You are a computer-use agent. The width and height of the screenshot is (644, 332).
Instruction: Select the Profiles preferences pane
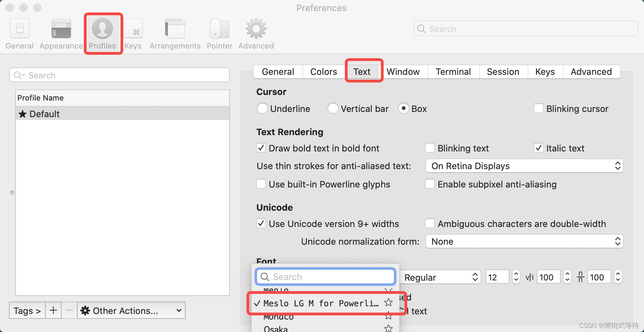click(102, 34)
